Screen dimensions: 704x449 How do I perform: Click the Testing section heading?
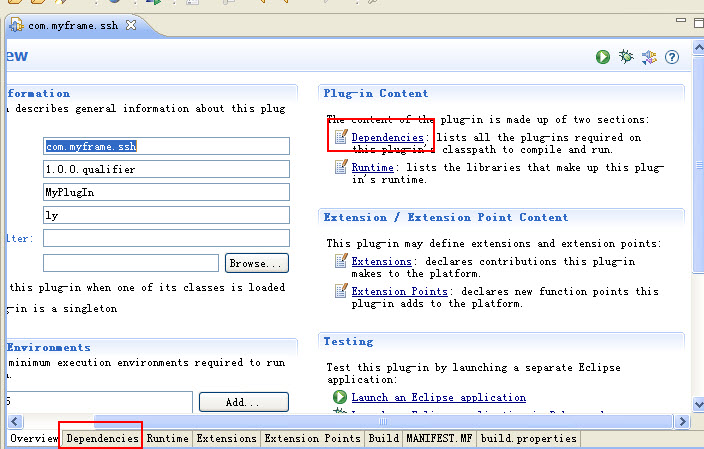pos(348,342)
